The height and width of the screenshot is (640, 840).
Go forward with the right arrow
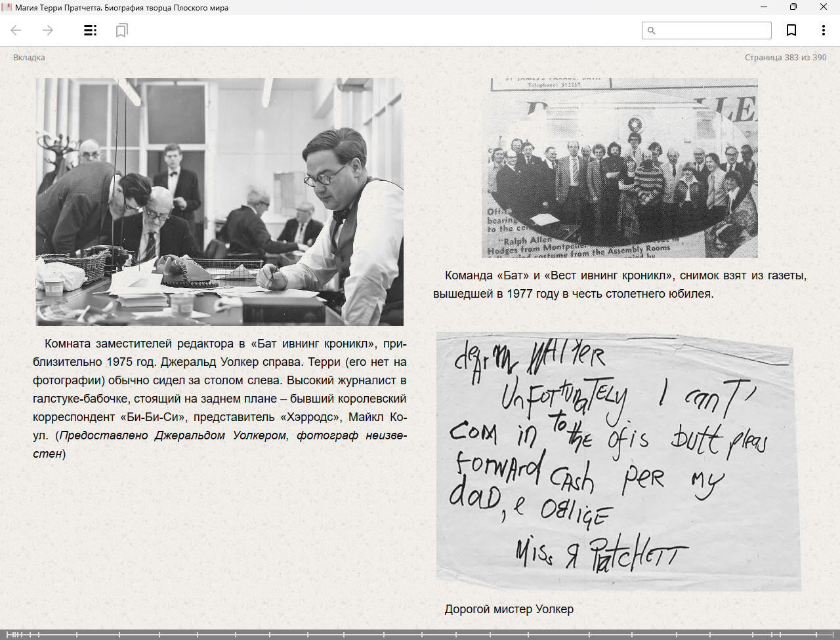[x=48, y=30]
